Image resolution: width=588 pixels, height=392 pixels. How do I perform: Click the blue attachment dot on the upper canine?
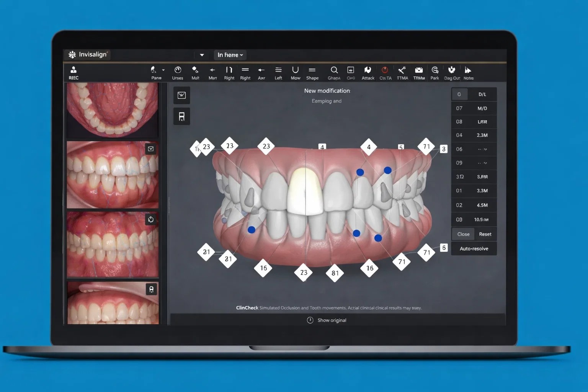pyautogui.click(x=387, y=170)
